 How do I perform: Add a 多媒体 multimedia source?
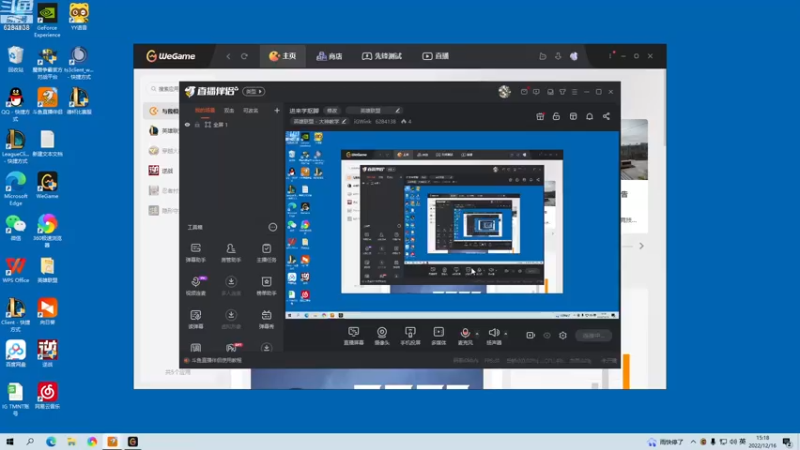pos(439,336)
